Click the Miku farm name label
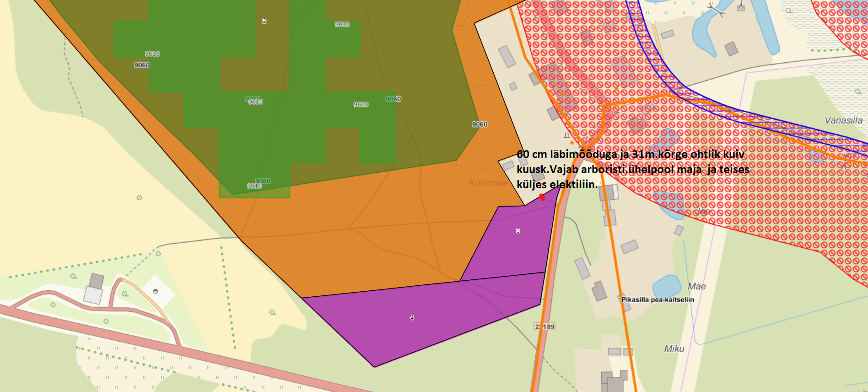 [674, 349]
